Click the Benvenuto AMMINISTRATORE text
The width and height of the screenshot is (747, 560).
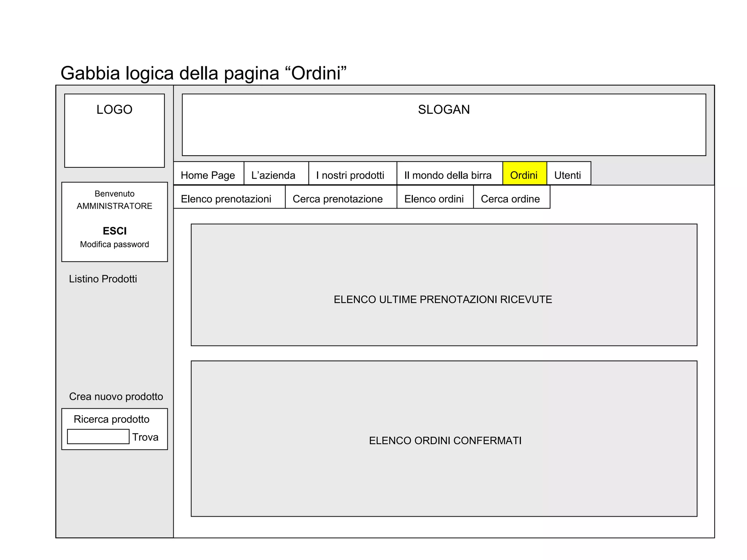(x=115, y=200)
